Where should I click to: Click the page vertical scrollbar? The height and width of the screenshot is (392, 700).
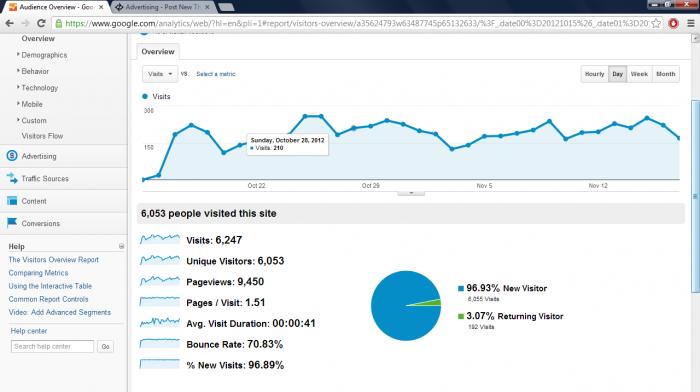[x=695, y=196]
